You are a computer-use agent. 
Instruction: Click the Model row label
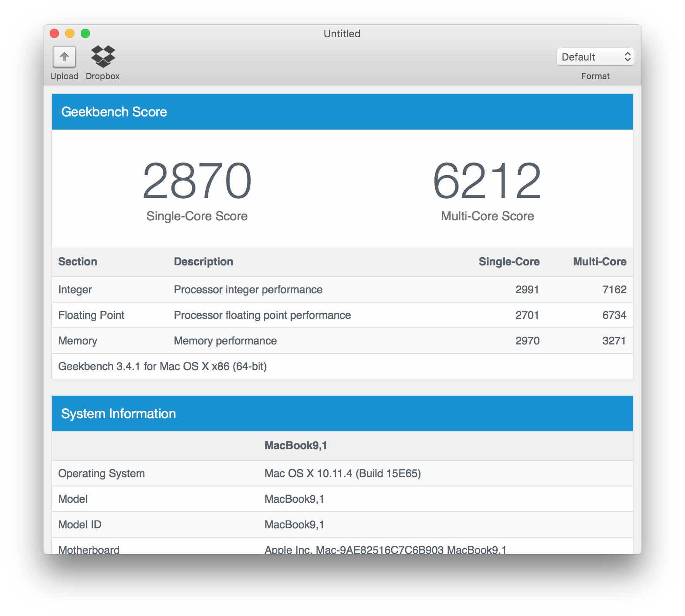(73, 499)
